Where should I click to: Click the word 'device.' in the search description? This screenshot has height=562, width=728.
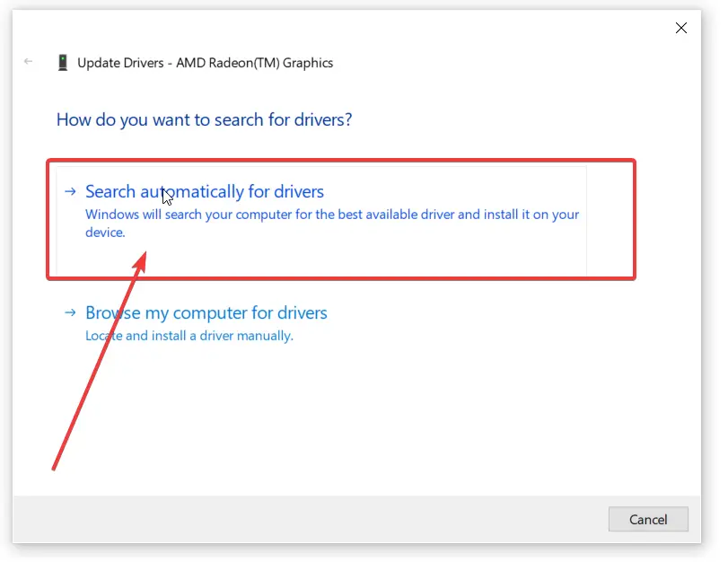point(105,233)
